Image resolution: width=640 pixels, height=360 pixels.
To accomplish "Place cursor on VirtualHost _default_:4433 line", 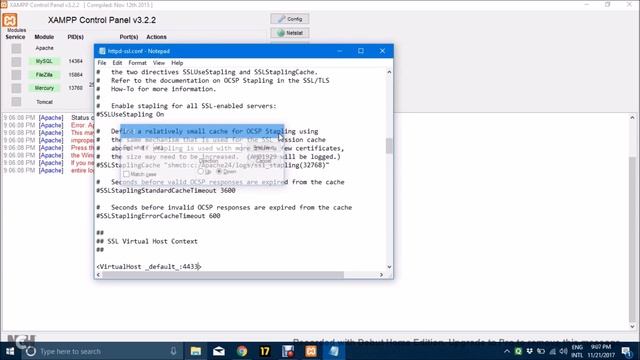I will pyautogui.click(x=149, y=267).
